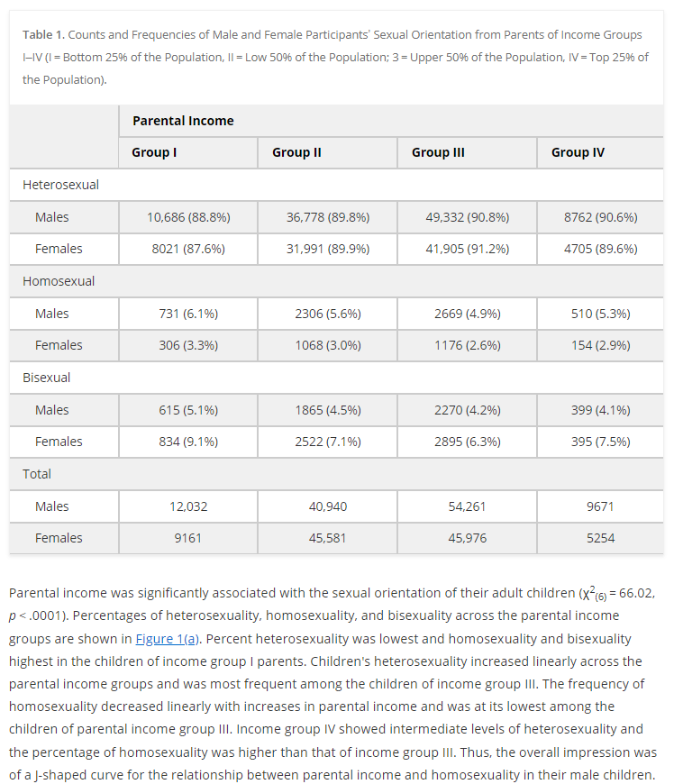The width and height of the screenshot is (674, 784).
Task: Click the cell showing 2306 (5.6%)
Action: pyautogui.click(x=328, y=314)
